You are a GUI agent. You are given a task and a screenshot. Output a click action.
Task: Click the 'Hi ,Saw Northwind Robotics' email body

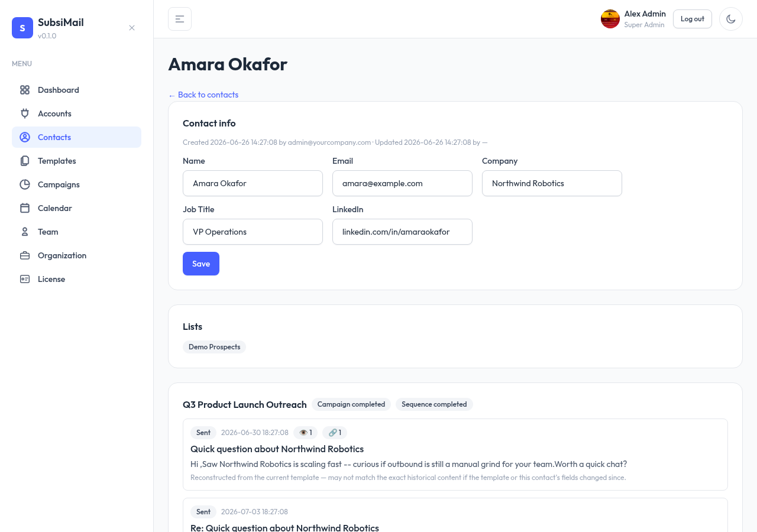click(x=409, y=464)
